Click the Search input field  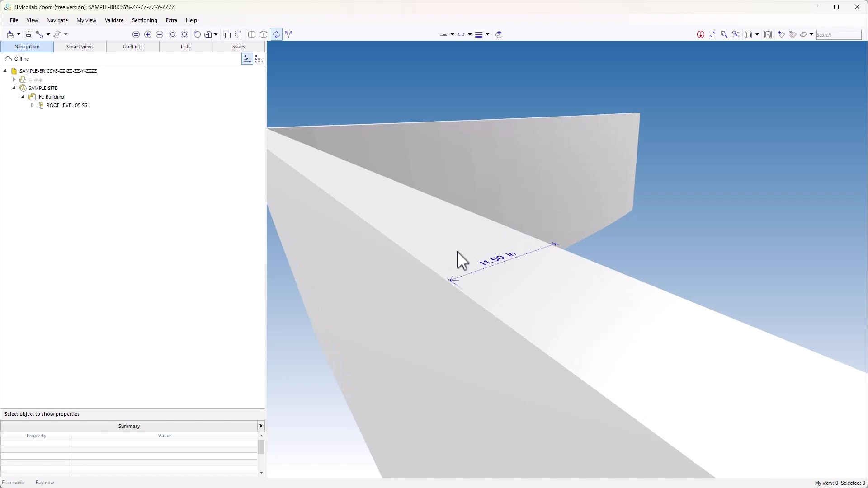click(x=838, y=34)
